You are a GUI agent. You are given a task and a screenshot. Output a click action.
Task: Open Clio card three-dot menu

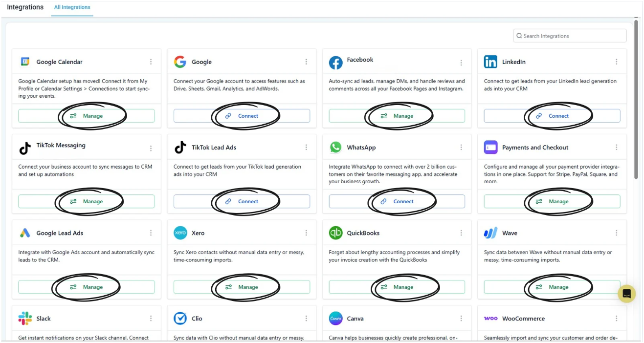[x=306, y=319]
